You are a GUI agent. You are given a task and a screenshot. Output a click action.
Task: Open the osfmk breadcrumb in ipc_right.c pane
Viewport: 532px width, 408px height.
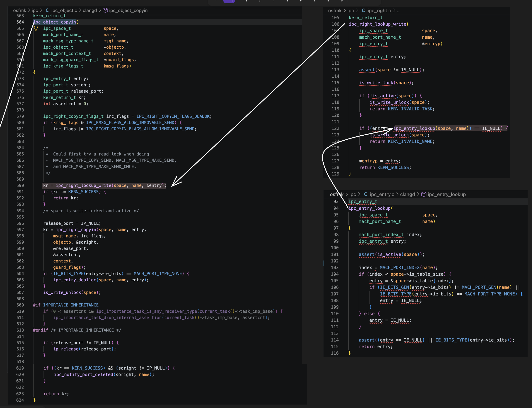click(335, 11)
